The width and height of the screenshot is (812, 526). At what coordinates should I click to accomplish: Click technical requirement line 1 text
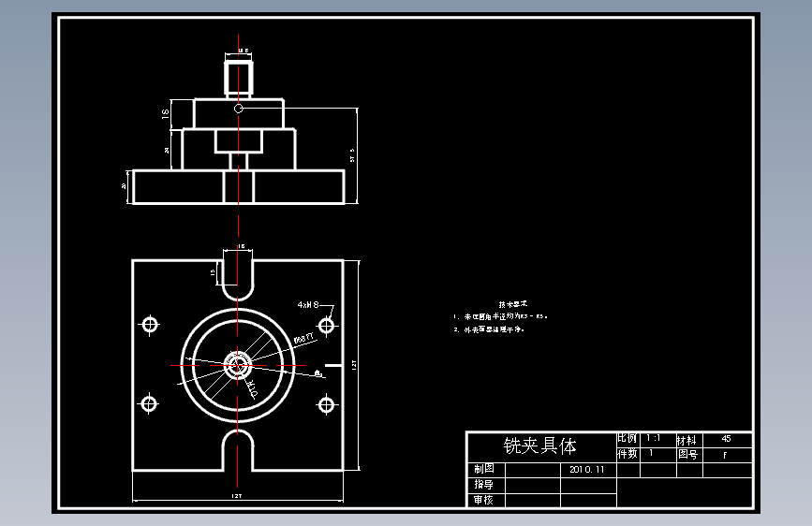[x=500, y=316]
